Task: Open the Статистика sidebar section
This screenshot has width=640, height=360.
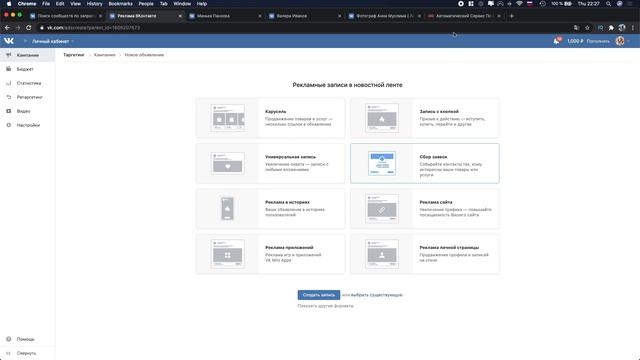Action: click(27, 83)
